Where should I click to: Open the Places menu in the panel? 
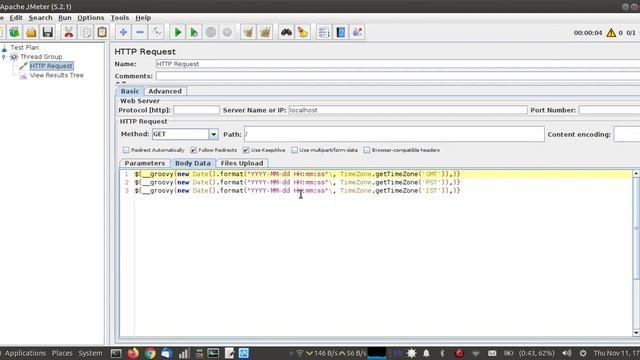click(62, 353)
